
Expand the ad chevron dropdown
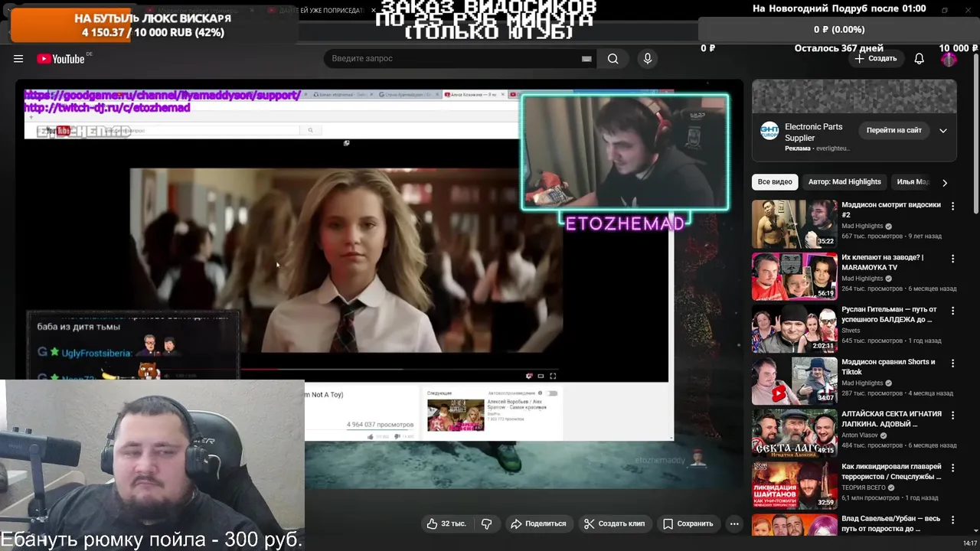coord(943,130)
